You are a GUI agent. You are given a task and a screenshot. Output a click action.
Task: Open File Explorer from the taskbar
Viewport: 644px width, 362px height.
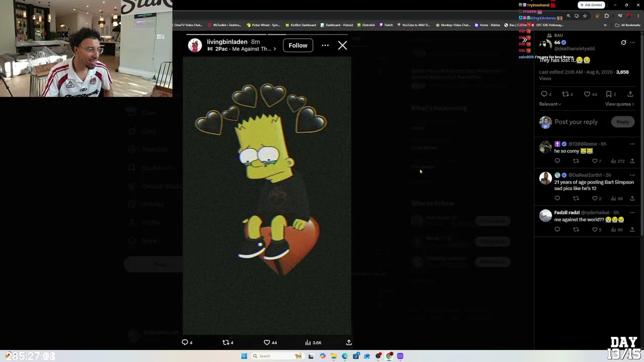(x=334, y=356)
